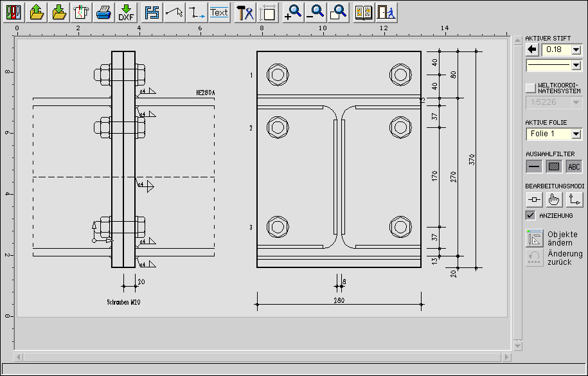Click the exit door icon

[386, 12]
